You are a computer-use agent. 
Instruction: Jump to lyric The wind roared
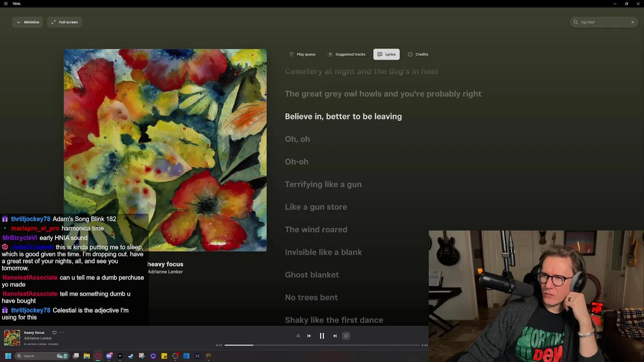[316, 230]
